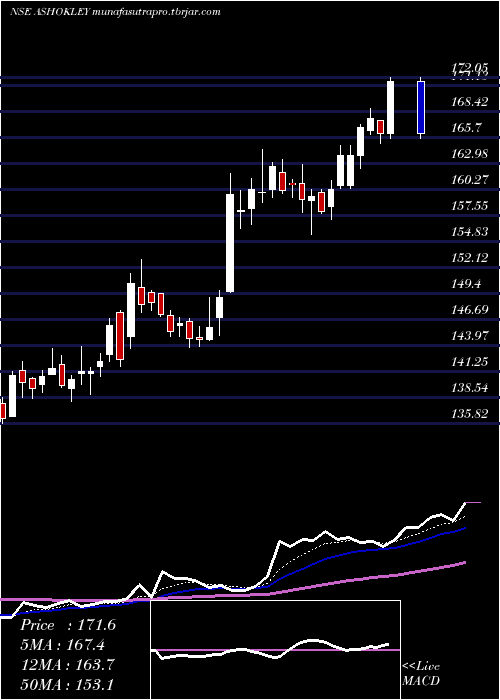The height and width of the screenshot is (700, 500).
Task: Click the Live MACD label
Action: pyautogui.click(x=421, y=674)
